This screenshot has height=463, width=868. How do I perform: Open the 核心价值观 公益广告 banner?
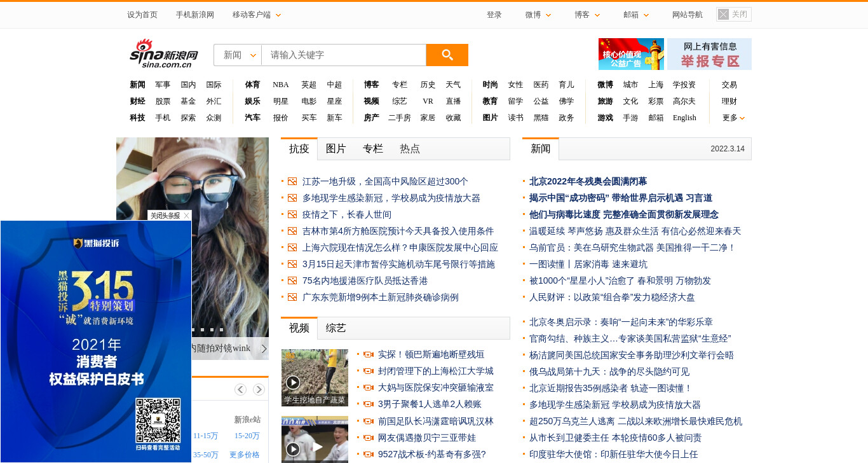tap(631, 54)
